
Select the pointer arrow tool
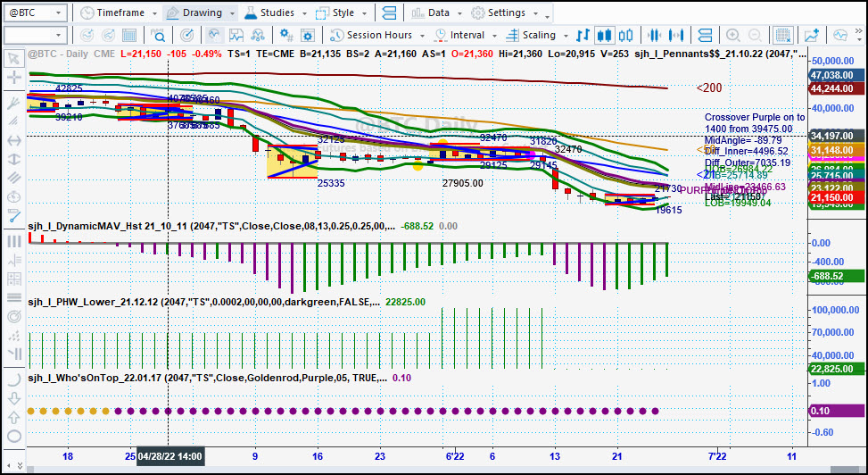point(14,58)
